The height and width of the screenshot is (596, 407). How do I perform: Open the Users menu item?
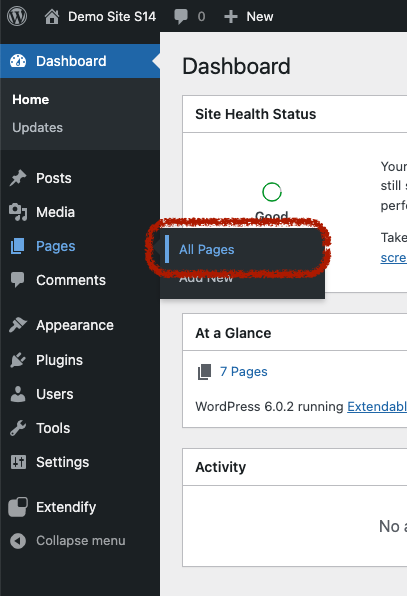tap(55, 394)
